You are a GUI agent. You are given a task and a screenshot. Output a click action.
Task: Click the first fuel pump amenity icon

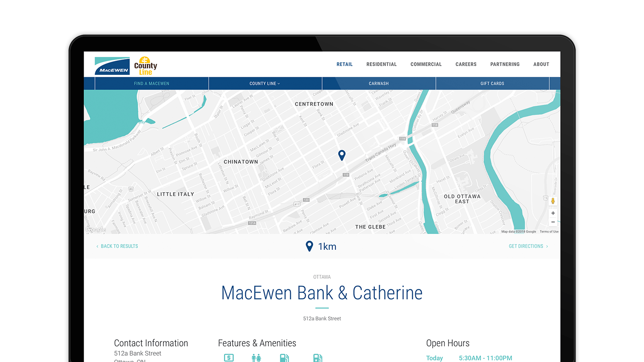pyautogui.click(x=284, y=358)
